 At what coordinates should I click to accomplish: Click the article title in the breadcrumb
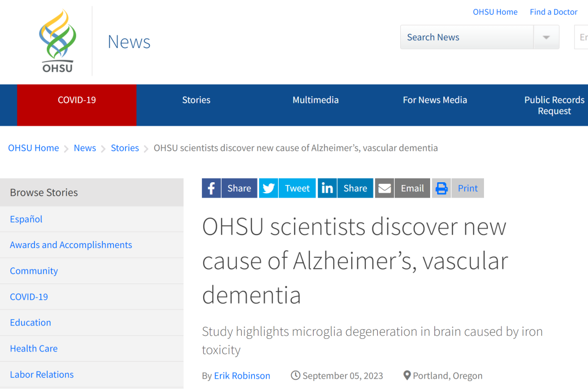(296, 148)
